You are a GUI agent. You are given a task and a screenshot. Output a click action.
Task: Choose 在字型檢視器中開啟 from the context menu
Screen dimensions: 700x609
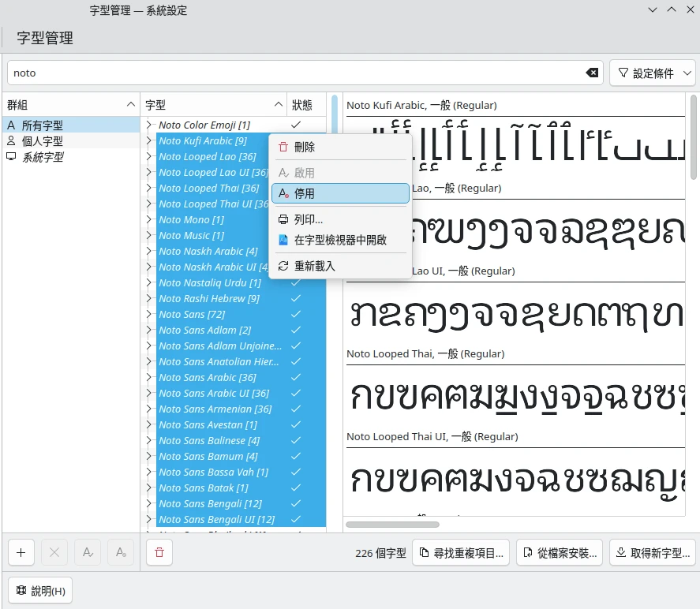click(340, 240)
